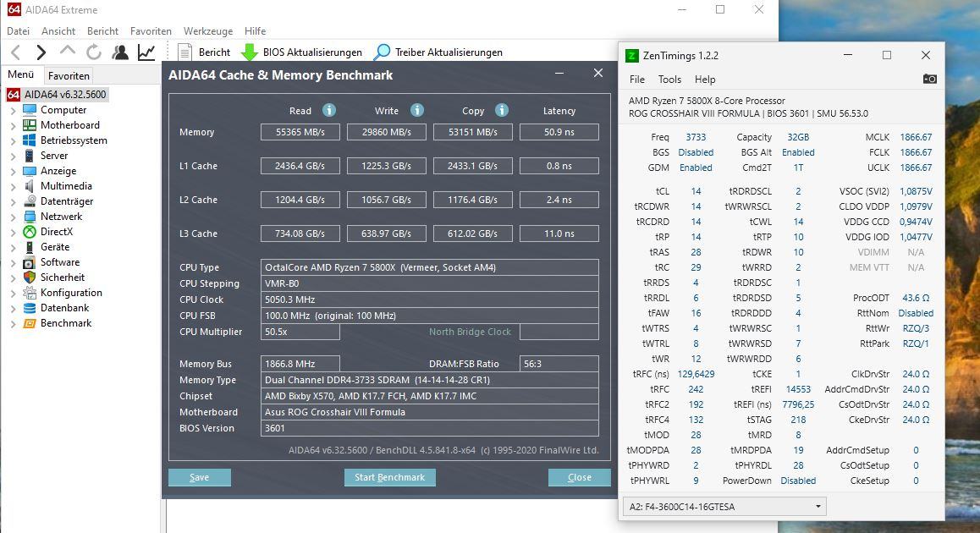This screenshot has height=533, width=980.
Task: Click the Sicherheit shield icon in tree
Action: tap(30, 277)
